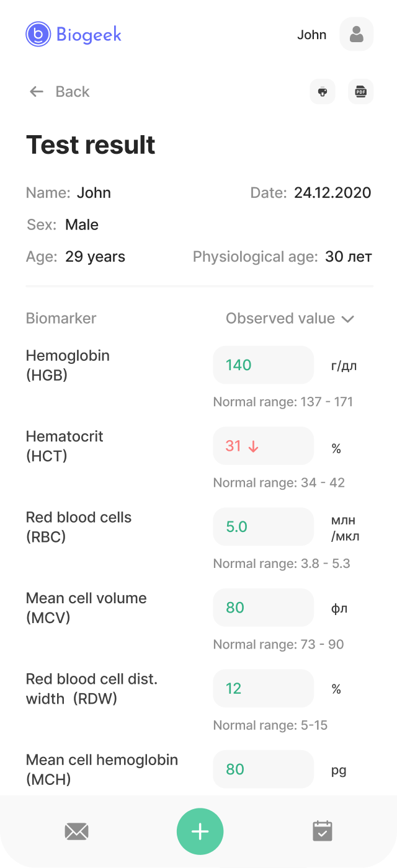
Task: Open the calendar appointments icon
Action: tap(321, 831)
